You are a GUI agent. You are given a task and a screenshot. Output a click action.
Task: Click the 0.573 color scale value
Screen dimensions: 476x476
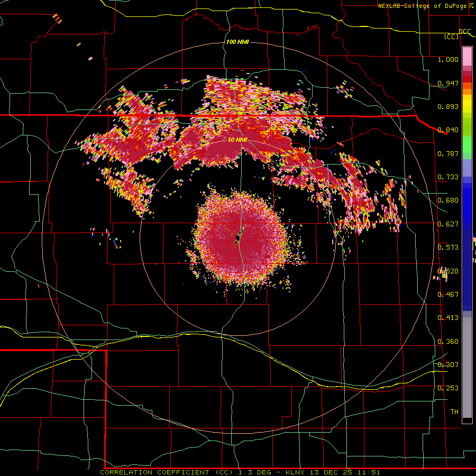click(448, 248)
